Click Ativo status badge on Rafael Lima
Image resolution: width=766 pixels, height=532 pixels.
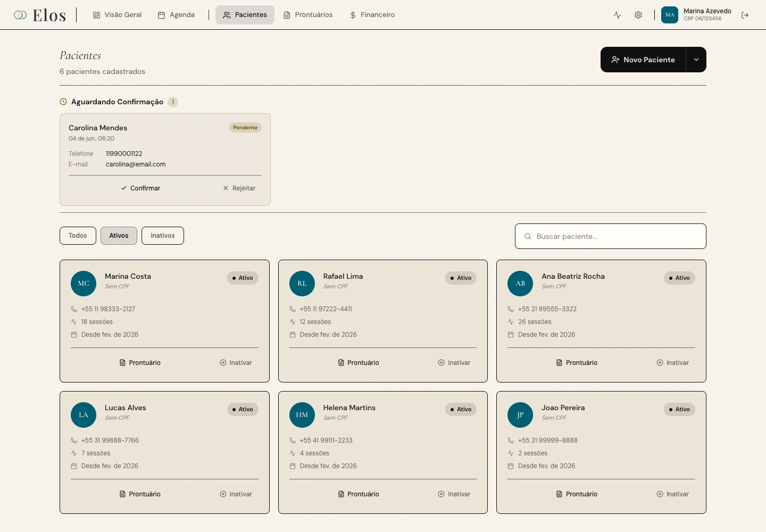tap(461, 278)
